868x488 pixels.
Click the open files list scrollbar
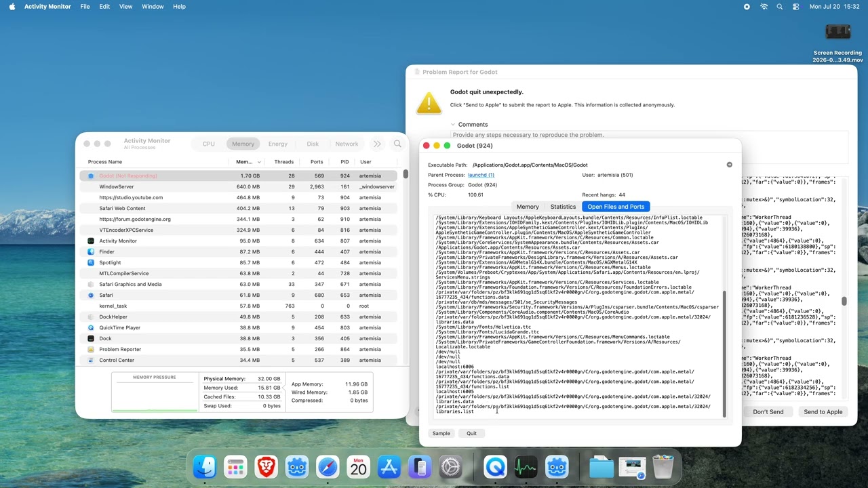pos(724,354)
